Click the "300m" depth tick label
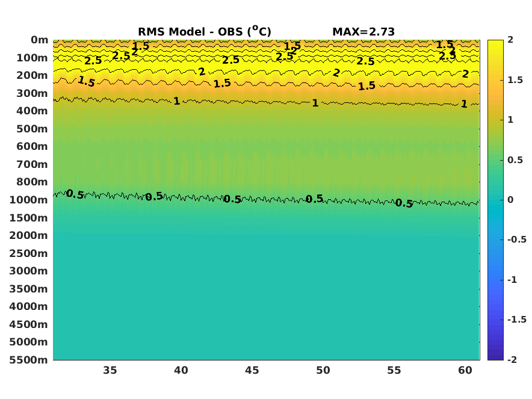Viewport: 532px width, 399px height. [32, 93]
